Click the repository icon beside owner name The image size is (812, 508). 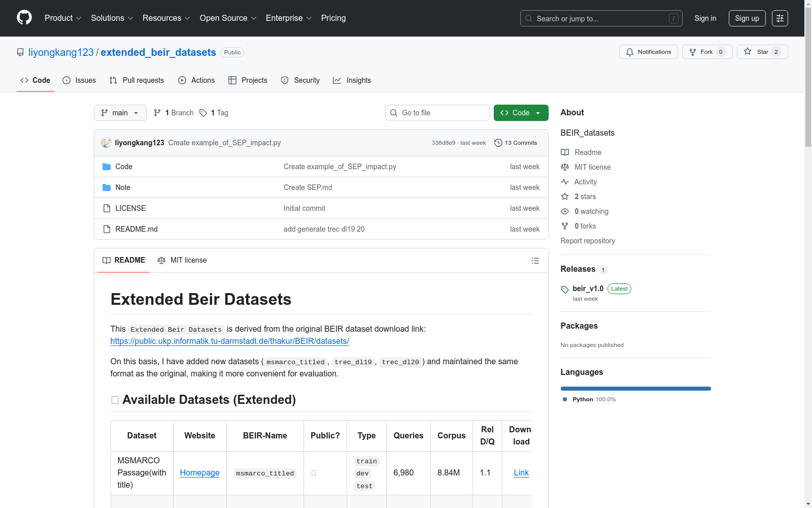[x=20, y=52]
